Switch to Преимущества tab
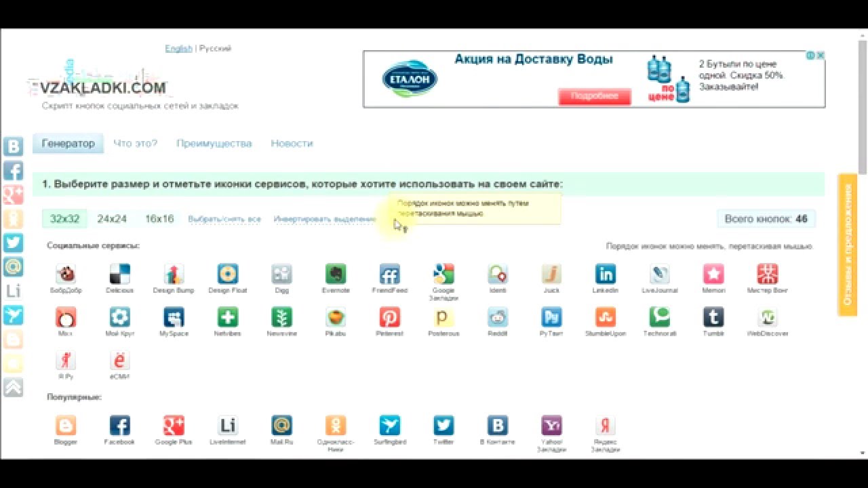868x488 pixels. [x=214, y=144]
